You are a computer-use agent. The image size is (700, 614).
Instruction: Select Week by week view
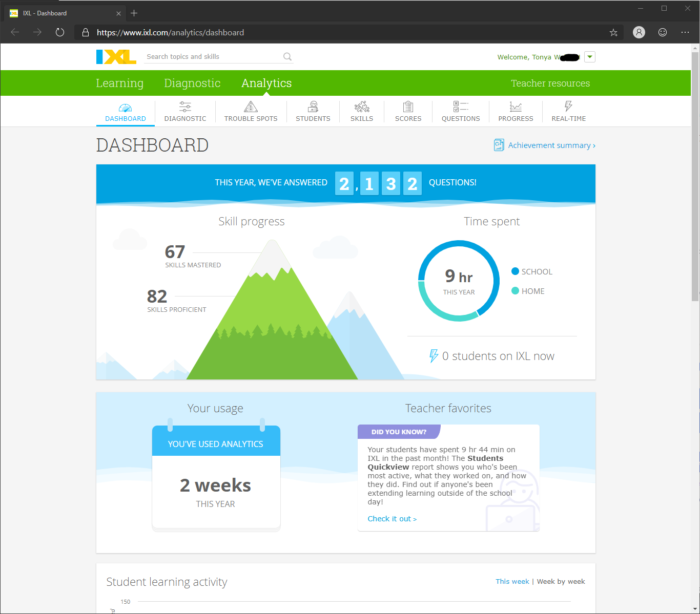pos(561,581)
